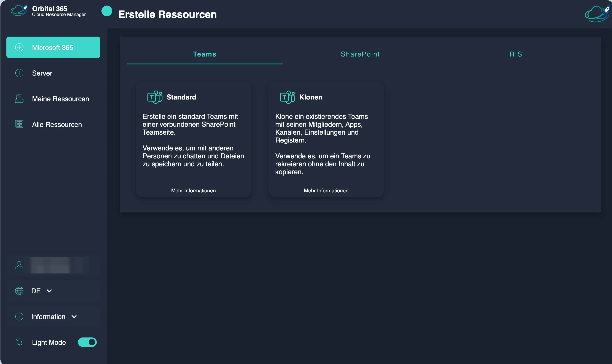Click the Information circle icon
Screen dimensions: 612x364
point(19,317)
